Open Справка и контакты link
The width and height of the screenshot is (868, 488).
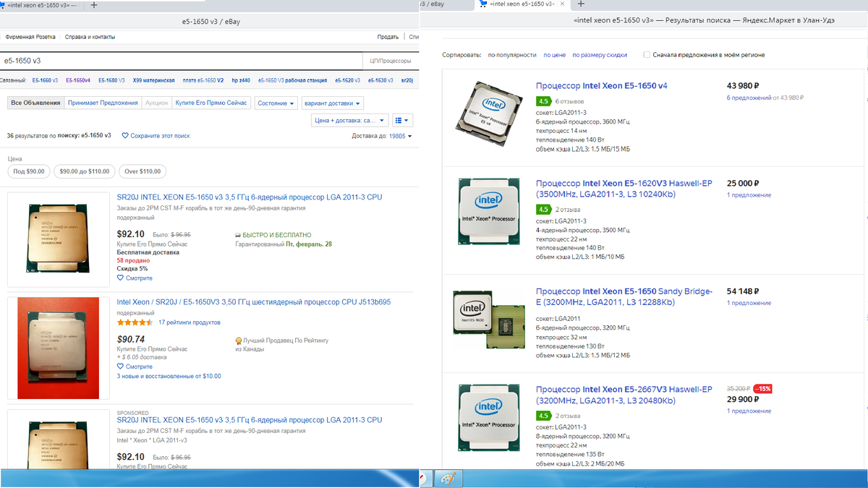click(90, 37)
